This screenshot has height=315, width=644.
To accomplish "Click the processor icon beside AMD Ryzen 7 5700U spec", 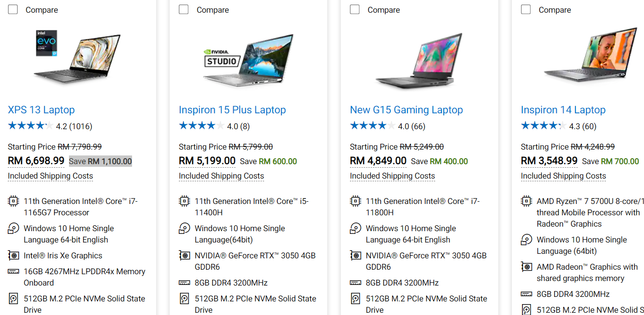I will [526, 201].
